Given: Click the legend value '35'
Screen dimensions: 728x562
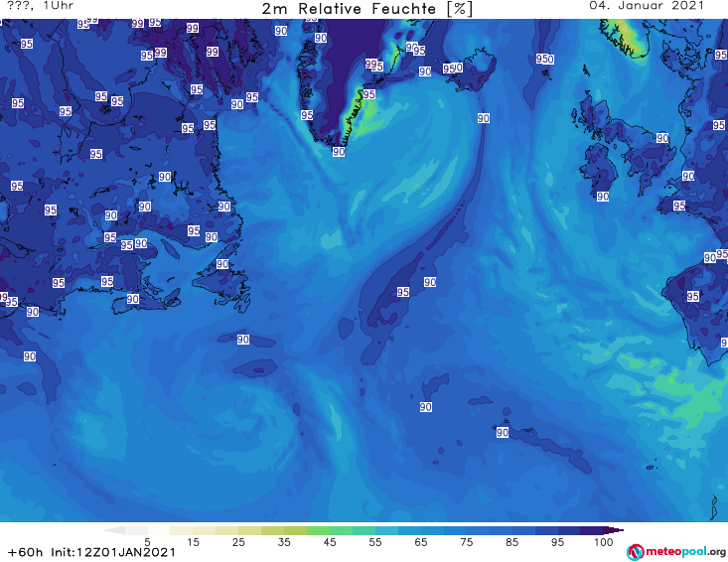Looking at the screenshot, I should [x=284, y=542].
